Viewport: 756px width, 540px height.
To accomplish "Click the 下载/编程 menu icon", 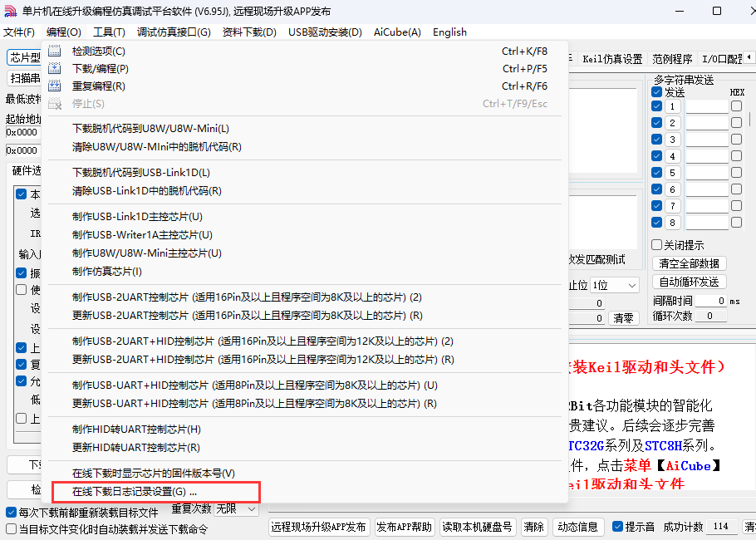I will click(55, 68).
